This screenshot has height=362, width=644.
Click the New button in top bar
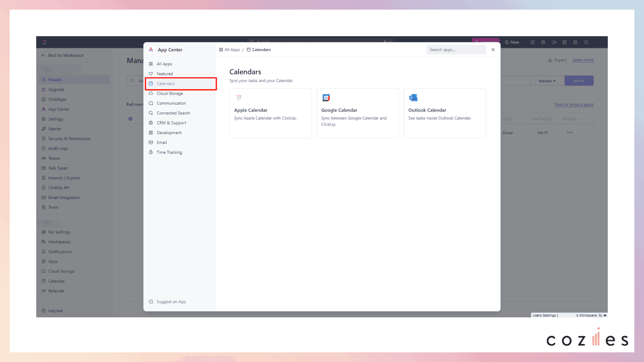[x=512, y=42]
